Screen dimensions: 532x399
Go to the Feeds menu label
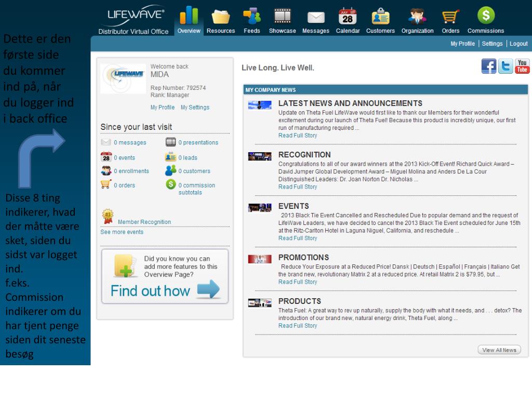(x=252, y=31)
